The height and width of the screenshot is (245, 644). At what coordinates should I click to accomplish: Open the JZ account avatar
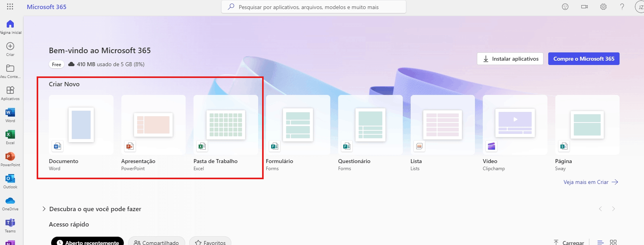640,7
